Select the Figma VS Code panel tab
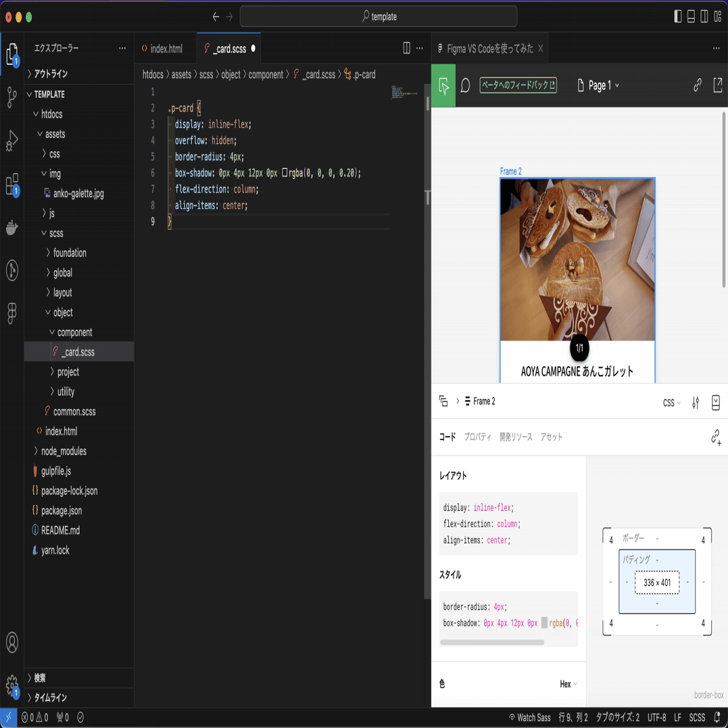The width and height of the screenshot is (728, 728). 490,49
